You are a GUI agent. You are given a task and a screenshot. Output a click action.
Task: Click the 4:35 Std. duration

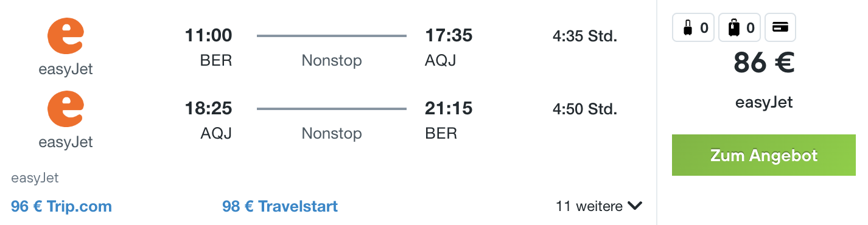click(x=585, y=36)
